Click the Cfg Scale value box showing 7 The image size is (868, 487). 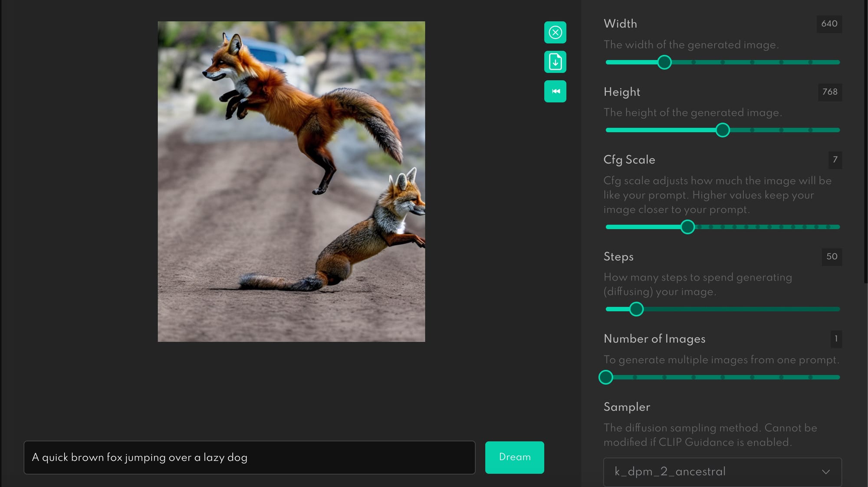[x=835, y=160]
